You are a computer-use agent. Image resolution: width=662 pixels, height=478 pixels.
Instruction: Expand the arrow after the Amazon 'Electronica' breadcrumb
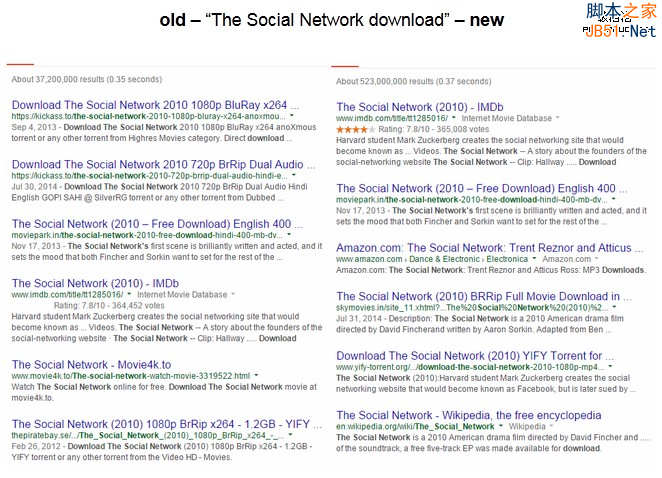pyautogui.click(x=534, y=258)
